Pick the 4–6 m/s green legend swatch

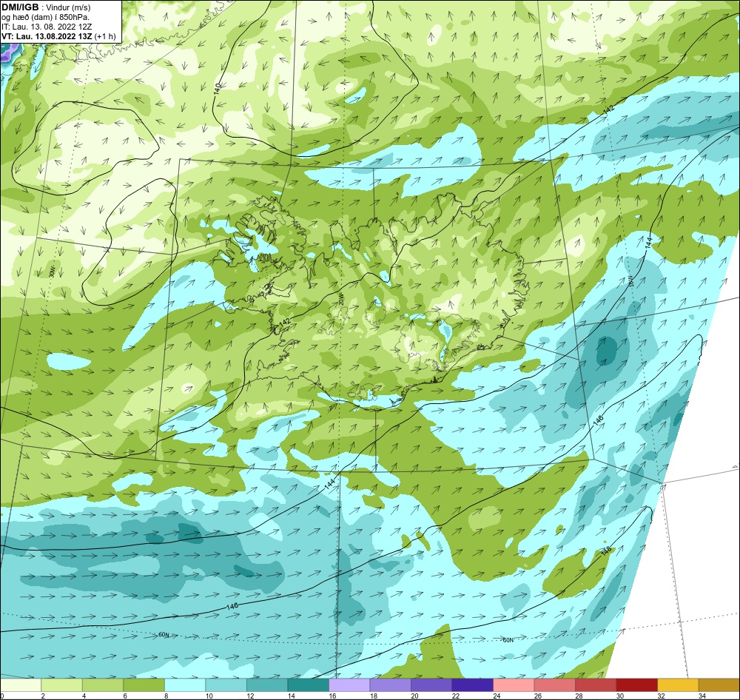103,685
